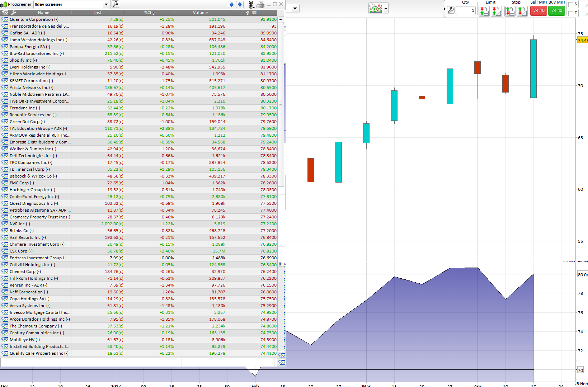Click the second Stop order icon
This screenshot has width=588, height=387.
pos(522,11)
